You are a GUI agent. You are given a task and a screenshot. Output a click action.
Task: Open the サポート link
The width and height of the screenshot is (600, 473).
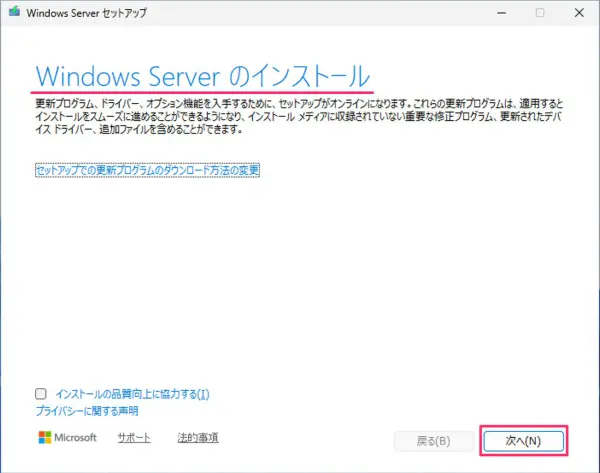134,438
